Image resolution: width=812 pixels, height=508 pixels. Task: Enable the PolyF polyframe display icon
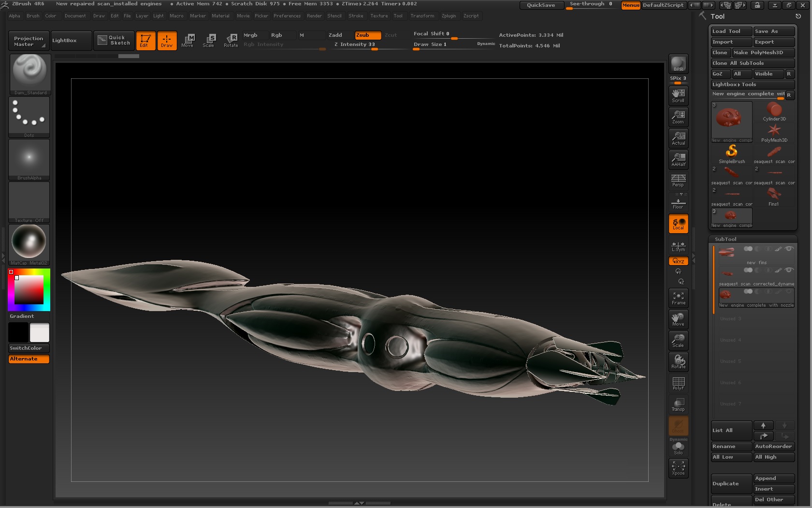678,383
